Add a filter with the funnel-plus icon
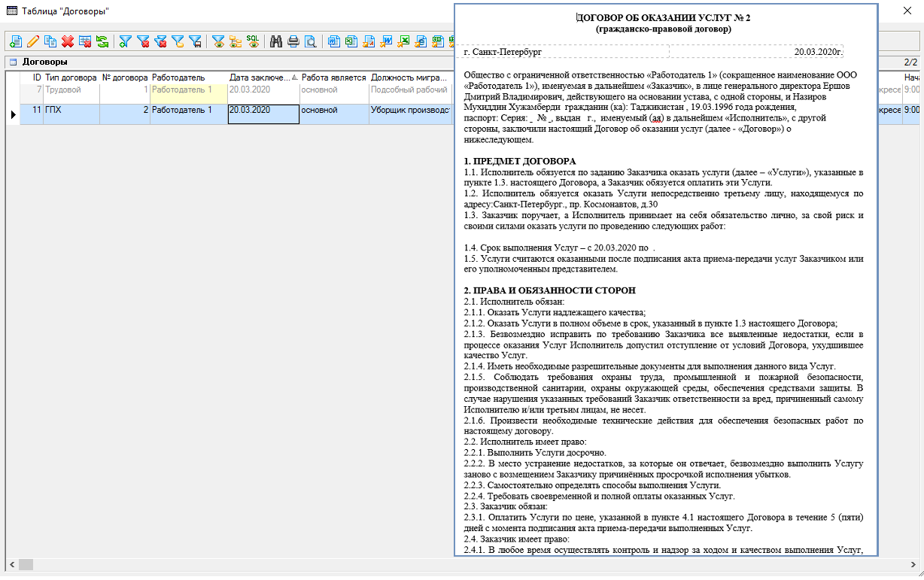The image size is (924, 580). 126,42
